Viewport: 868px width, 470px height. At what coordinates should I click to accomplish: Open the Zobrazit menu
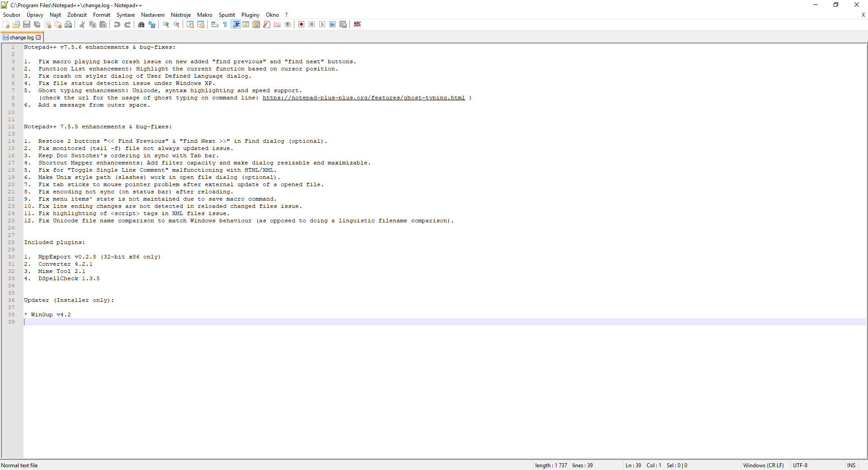(77, 15)
